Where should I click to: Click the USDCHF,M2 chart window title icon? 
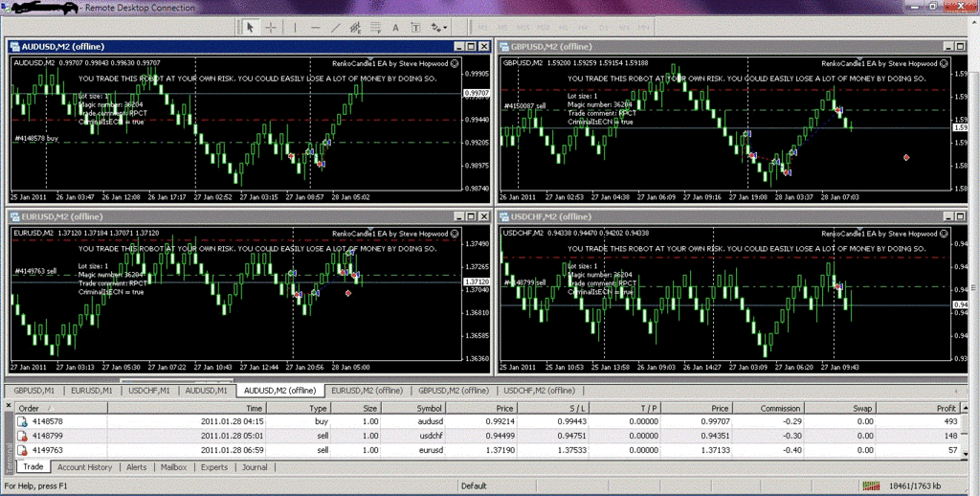coord(504,216)
